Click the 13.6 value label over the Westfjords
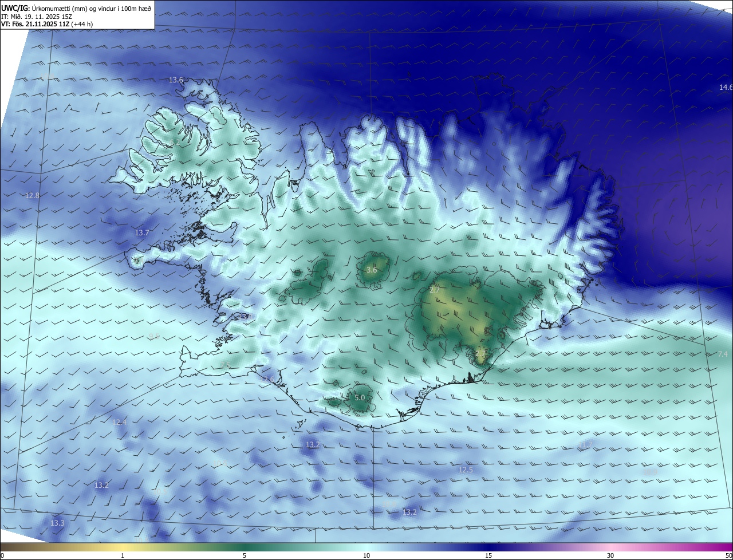The width and height of the screenshot is (733, 560). [x=176, y=80]
